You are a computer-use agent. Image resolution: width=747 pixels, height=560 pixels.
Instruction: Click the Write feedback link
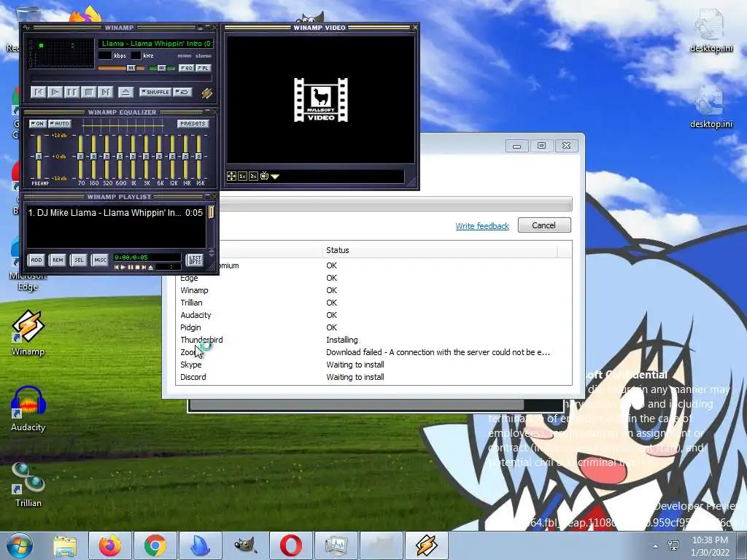click(x=482, y=226)
